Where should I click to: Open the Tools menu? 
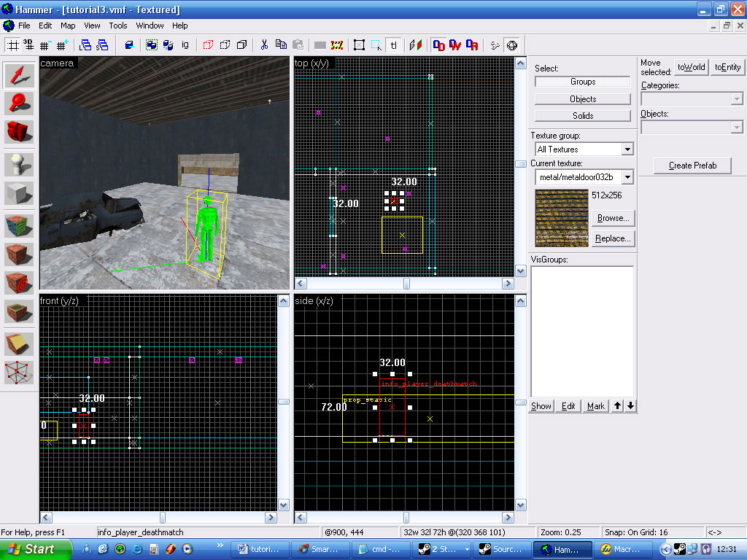(x=117, y=26)
